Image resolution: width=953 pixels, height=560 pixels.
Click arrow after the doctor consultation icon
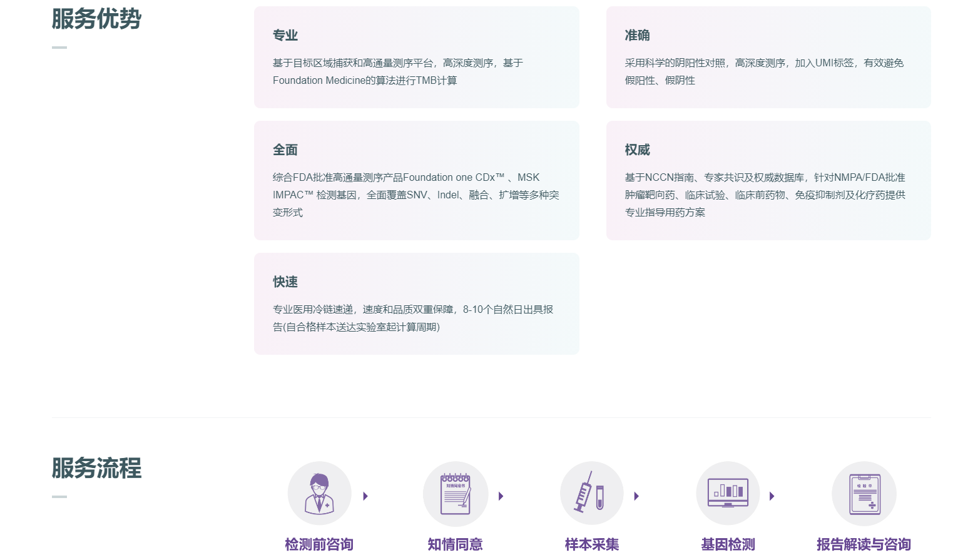tap(365, 496)
